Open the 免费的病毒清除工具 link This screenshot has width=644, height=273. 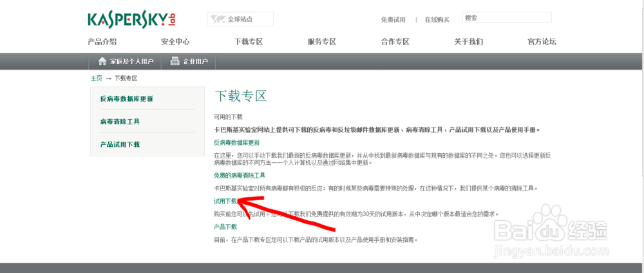click(x=240, y=175)
